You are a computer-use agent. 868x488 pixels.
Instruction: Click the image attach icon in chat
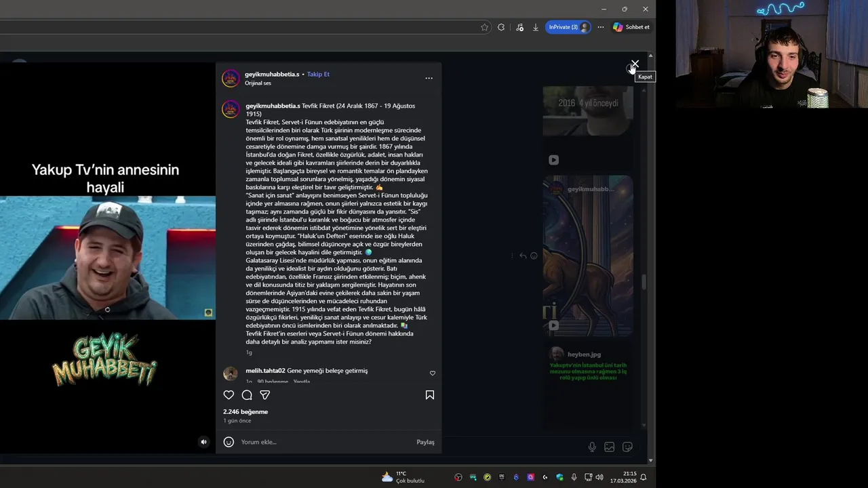[x=610, y=447]
